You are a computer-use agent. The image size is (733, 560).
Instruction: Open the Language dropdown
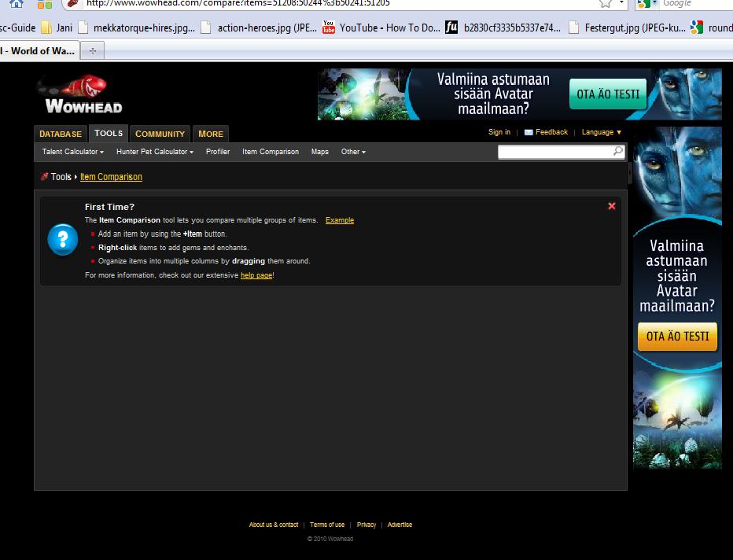602,132
